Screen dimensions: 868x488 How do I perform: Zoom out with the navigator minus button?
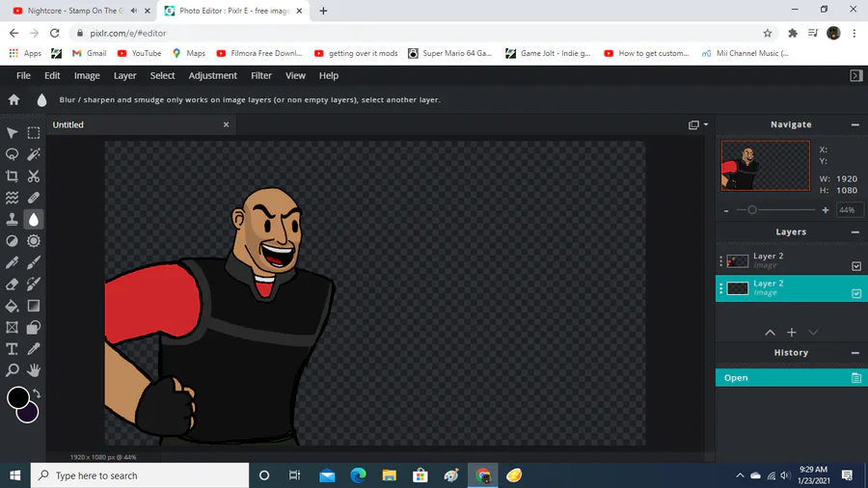click(x=726, y=211)
